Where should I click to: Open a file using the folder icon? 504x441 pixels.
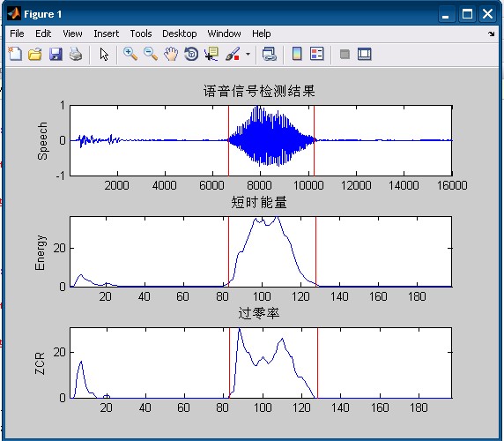click(x=35, y=54)
